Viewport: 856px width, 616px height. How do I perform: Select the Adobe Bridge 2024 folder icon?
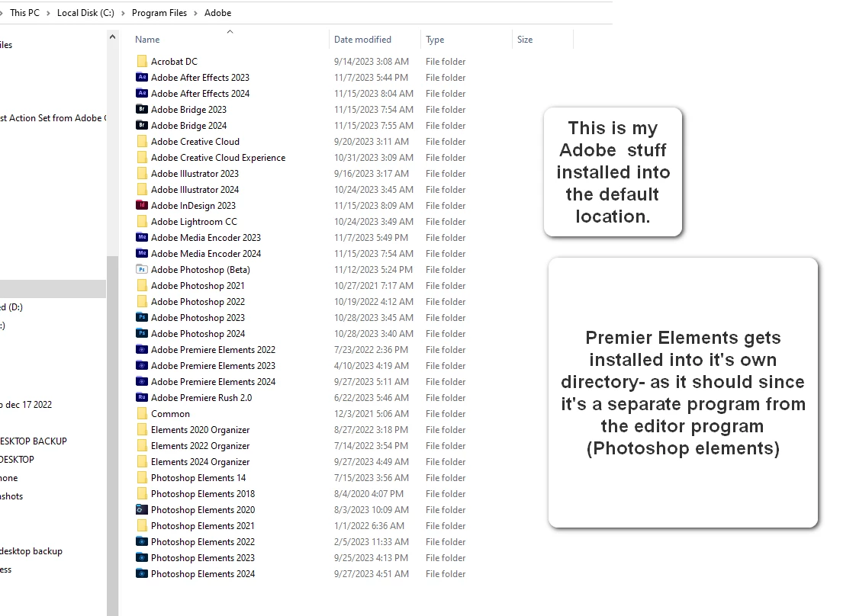coord(142,126)
